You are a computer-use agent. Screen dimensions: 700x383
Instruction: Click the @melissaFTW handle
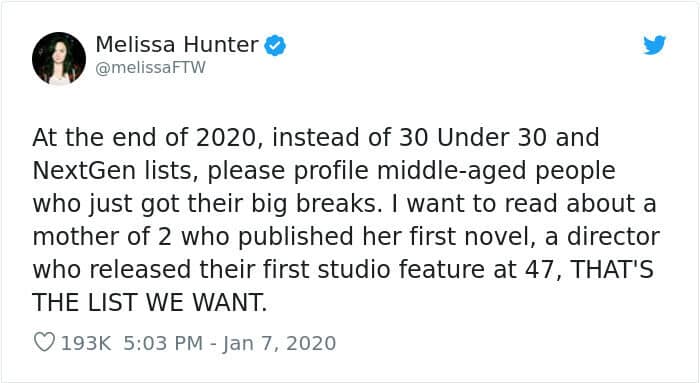click(x=150, y=67)
